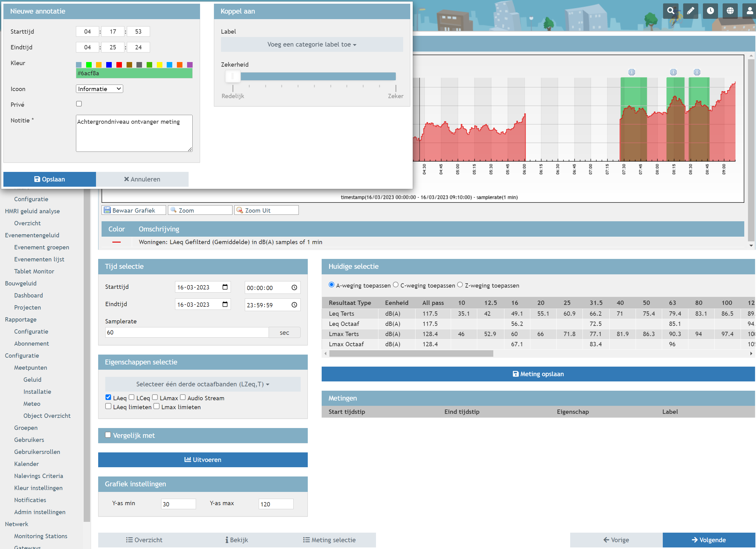Click the Bewaar Grafiek save icon
This screenshot has height=549, width=756.
(x=107, y=210)
